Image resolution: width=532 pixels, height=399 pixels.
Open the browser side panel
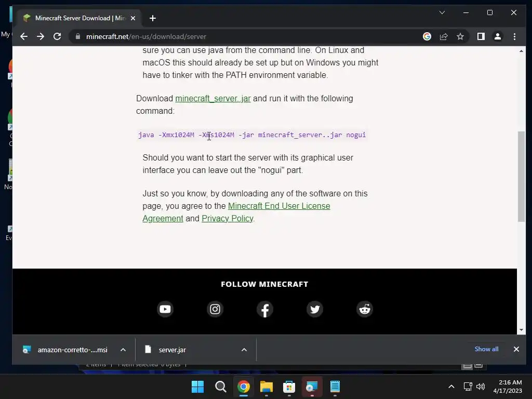[x=481, y=36]
